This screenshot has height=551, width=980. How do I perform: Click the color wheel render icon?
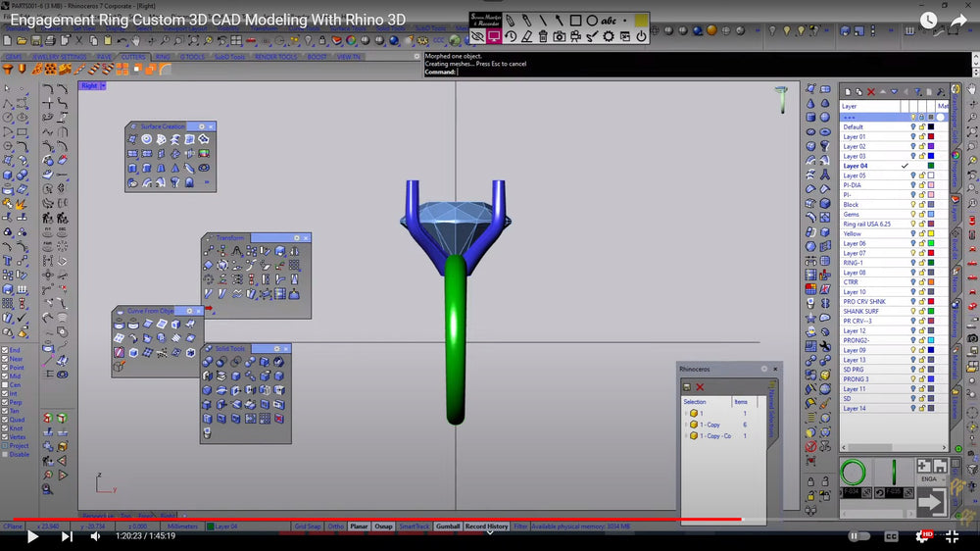tap(351, 40)
